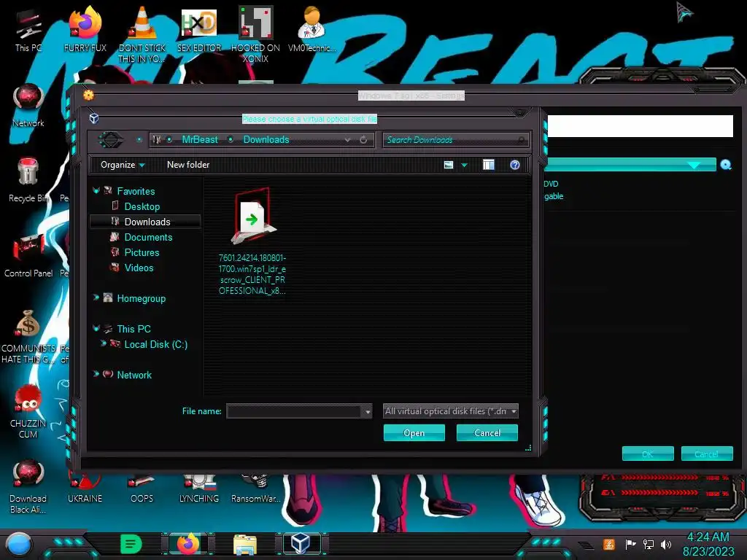
Task: Expand the Local Disk (C:) node
Action: click(104, 343)
